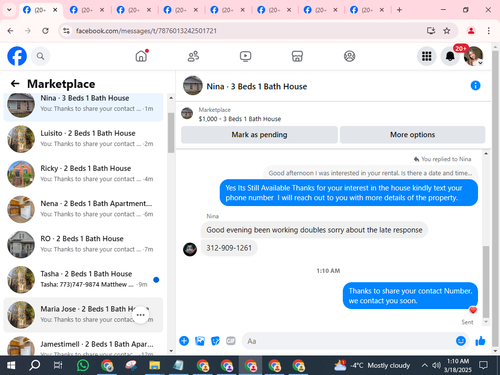Open three-dots menu on Maria Jose conversation
Image resolution: width=500 pixels, height=375 pixels.
pyautogui.click(x=141, y=315)
